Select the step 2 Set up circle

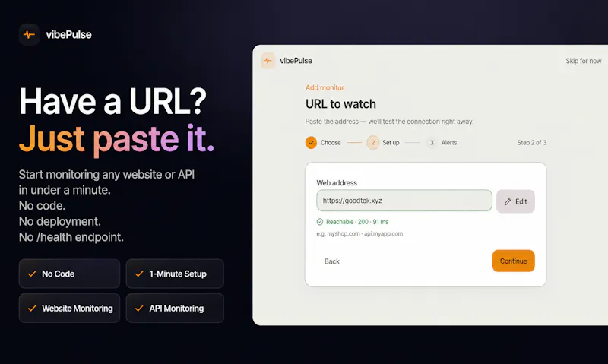(x=373, y=143)
